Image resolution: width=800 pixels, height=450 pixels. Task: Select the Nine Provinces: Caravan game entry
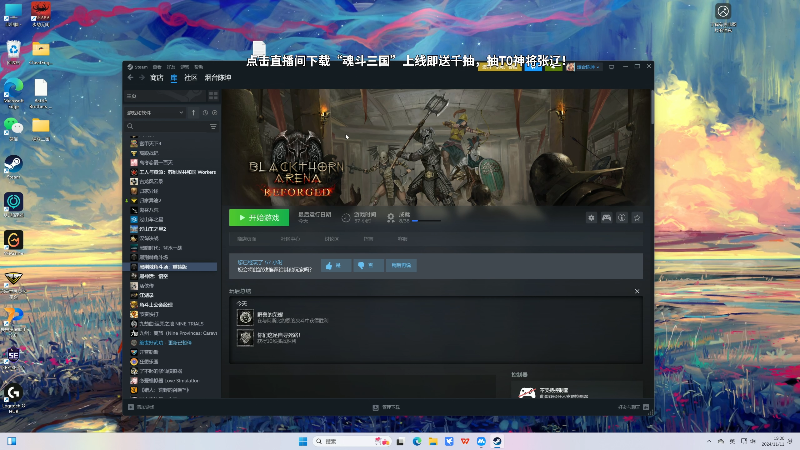click(x=173, y=333)
